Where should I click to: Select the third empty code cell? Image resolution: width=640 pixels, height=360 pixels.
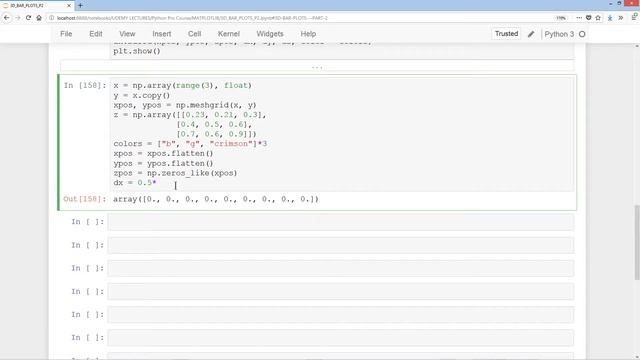click(340, 268)
